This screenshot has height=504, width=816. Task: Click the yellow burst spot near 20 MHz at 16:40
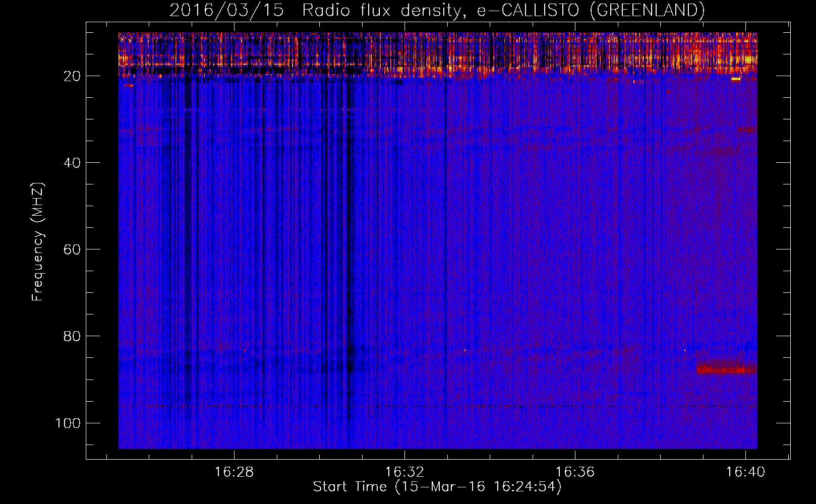pos(736,79)
